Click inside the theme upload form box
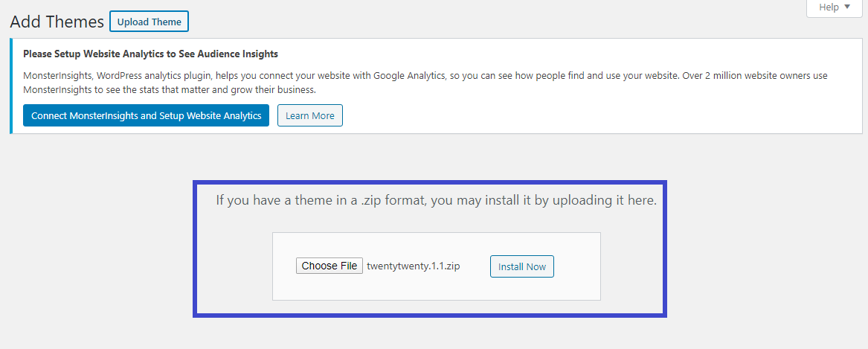Image resolution: width=868 pixels, height=349 pixels. tap(436, 266)
